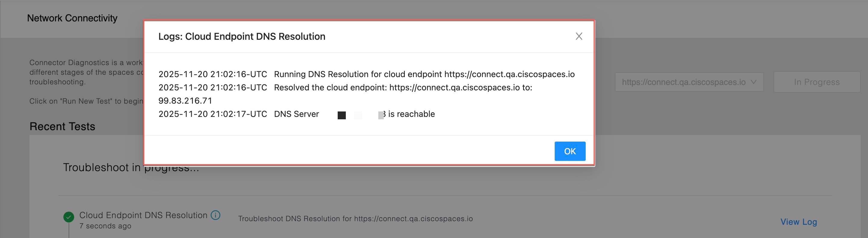The width and height of the screenshot is (868, 238).
Task: Click the green checkmark status icon
Action: click(x=69, y=217)
